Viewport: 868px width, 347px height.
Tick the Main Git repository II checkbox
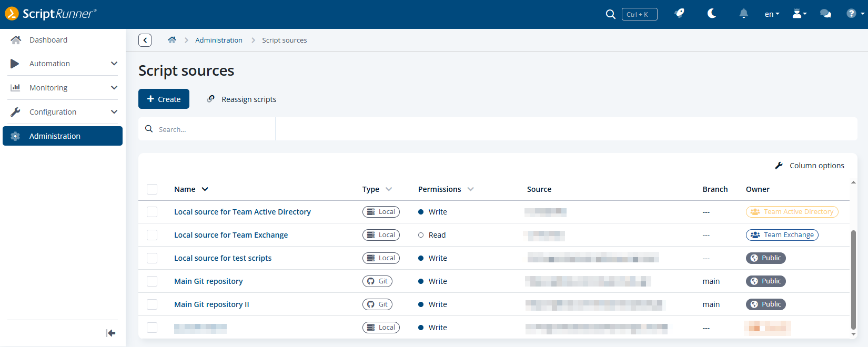152,304
